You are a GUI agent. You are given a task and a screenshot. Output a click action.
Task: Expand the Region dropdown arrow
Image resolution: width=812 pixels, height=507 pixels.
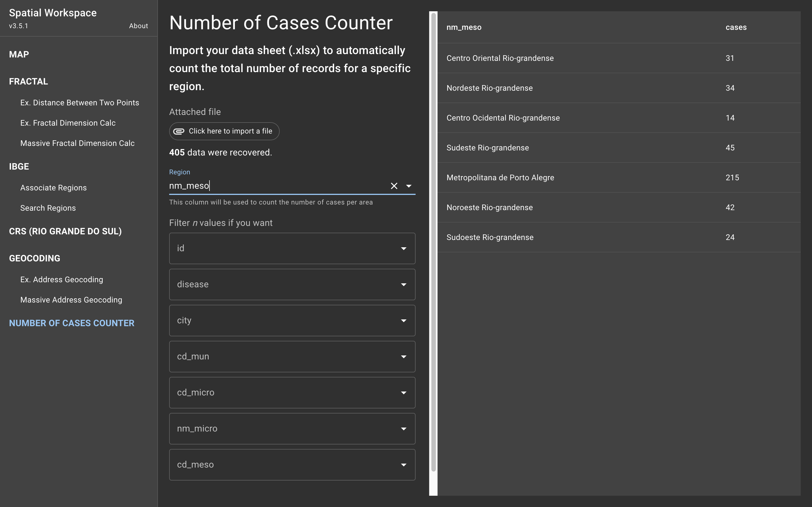(x=409, y=186)
